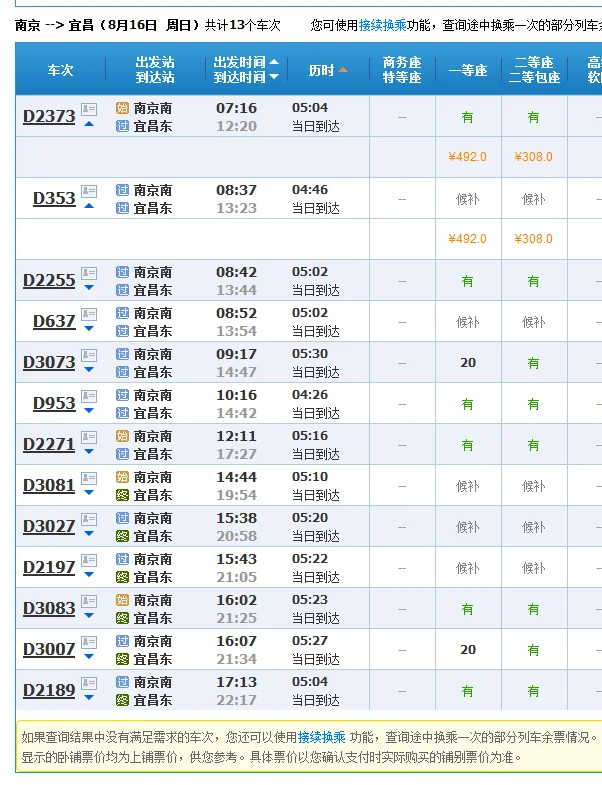Click the ID card icon beside D3081
This screenshot has width=602, height=785.
coord(89,478)
